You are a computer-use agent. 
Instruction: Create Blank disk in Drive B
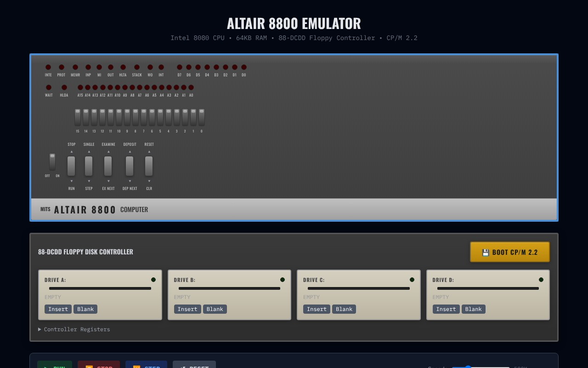point(215,309)
